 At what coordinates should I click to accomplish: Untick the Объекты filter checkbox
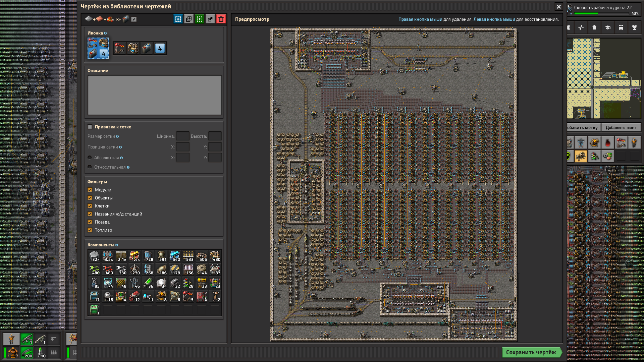[x=90, y=198]
